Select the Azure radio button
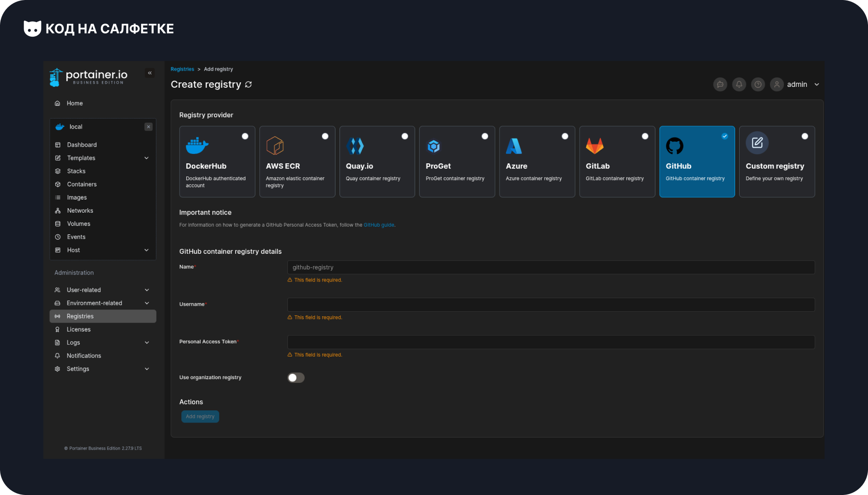This screenshot has width=868, height=495. 565,136
